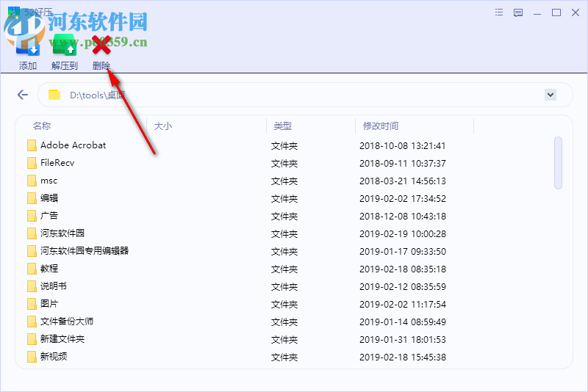Select the 教程 folder icon
Image resolution: width=588 pixels, height=392 pixels.
point(32,269)
